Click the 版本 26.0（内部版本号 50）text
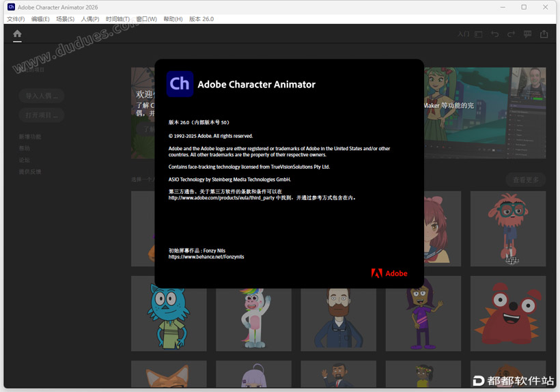560x392 pixels. pyautogui.click(x=199, y=122)
